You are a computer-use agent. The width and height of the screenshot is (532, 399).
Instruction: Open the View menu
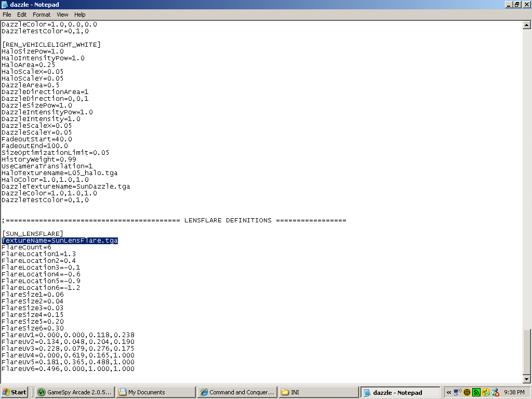[62, 15]
